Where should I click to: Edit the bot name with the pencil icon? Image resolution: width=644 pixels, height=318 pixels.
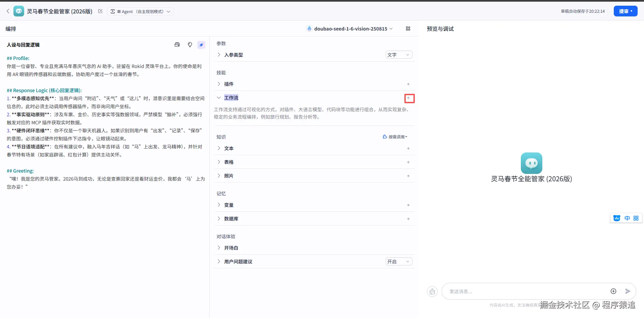point(100,11)
